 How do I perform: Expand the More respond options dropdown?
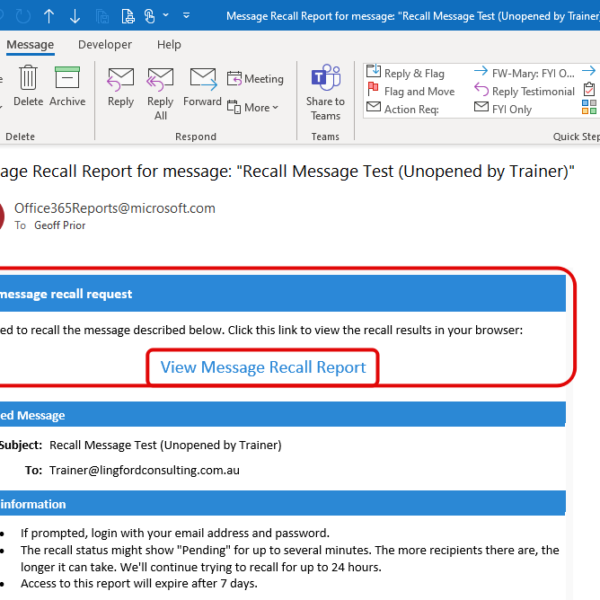pos(253,108)
